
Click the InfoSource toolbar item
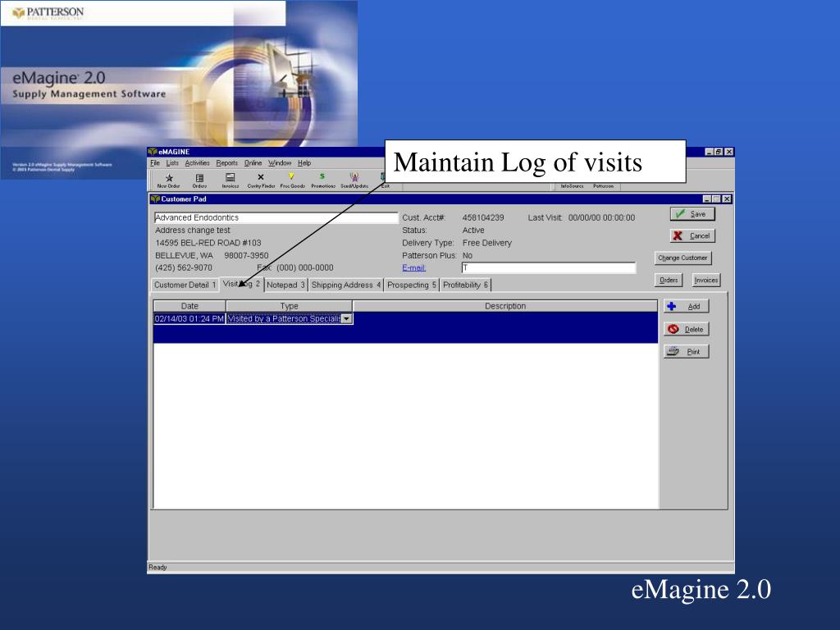(572, 186)
